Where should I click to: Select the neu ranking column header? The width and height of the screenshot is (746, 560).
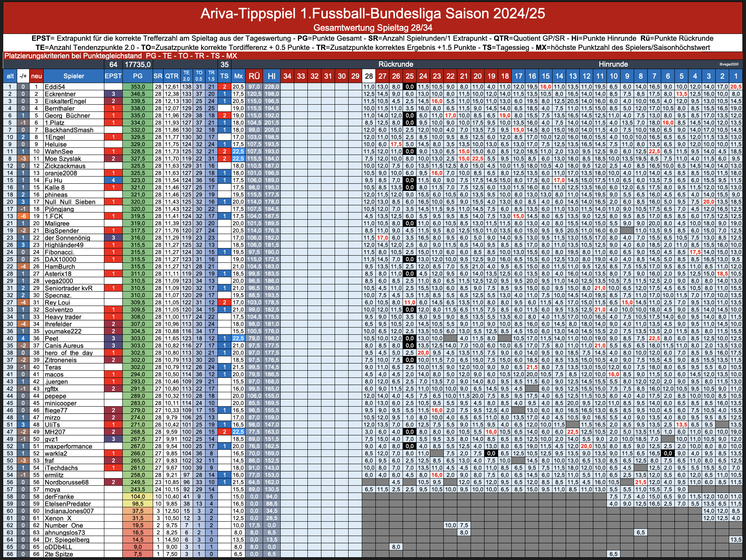[36, 76]
